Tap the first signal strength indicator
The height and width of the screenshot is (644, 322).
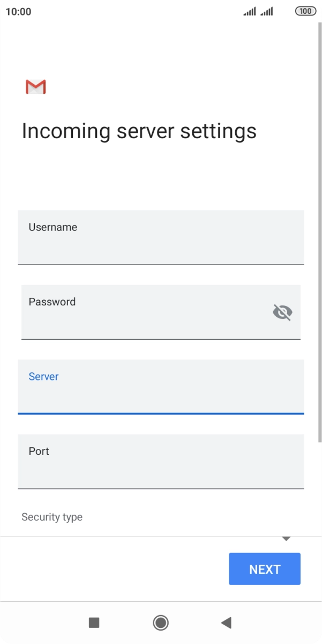(x=249, y=11)
